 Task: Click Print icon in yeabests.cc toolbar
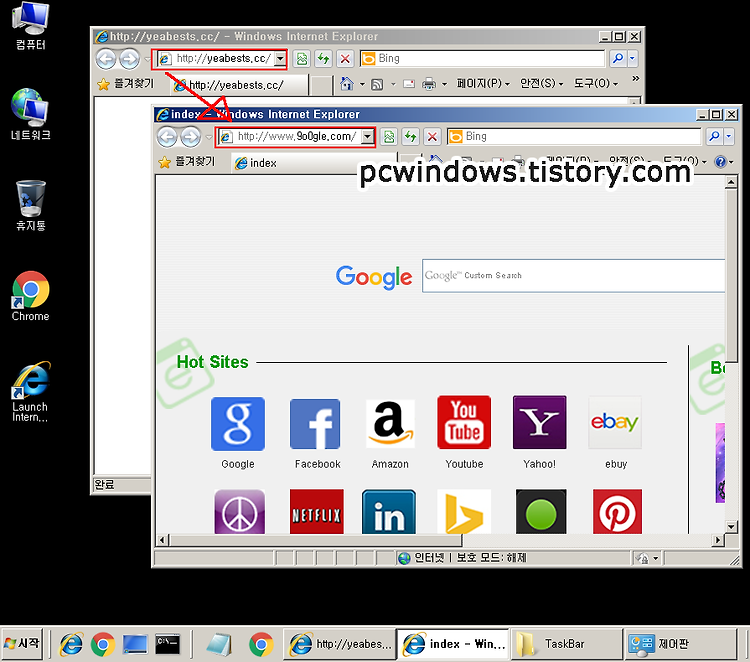click(x=429, y=84)
